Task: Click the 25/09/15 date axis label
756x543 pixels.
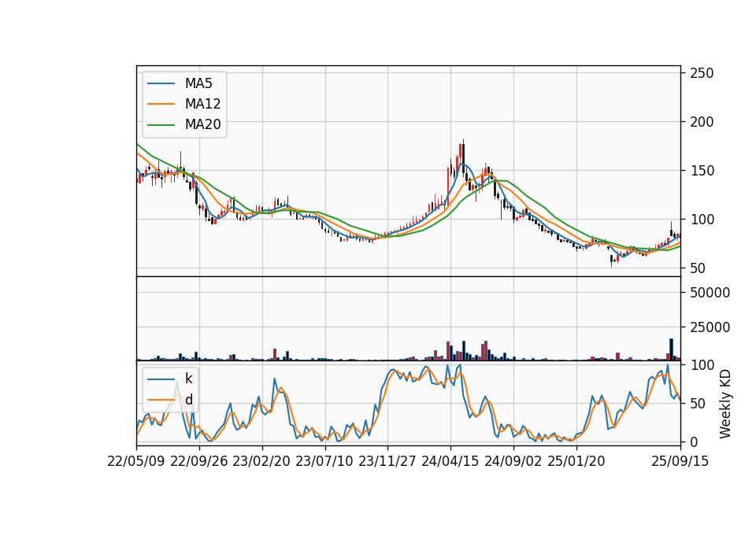Action: click(x=680, y=461)
